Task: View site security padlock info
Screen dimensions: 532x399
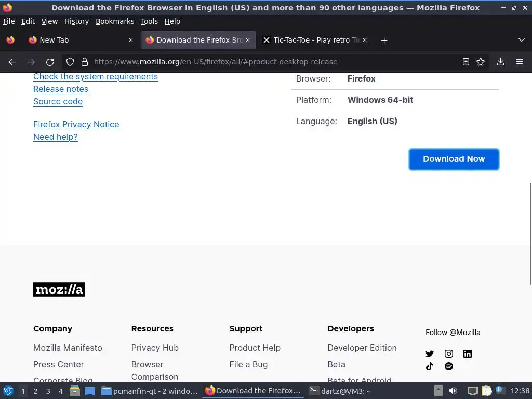Action: pos(85,62)
